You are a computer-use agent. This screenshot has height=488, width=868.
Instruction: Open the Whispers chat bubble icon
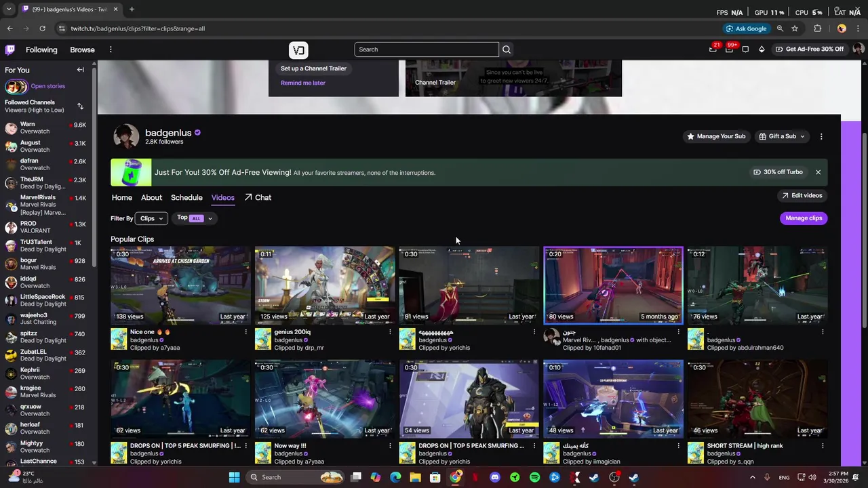(x=745, y=49)
